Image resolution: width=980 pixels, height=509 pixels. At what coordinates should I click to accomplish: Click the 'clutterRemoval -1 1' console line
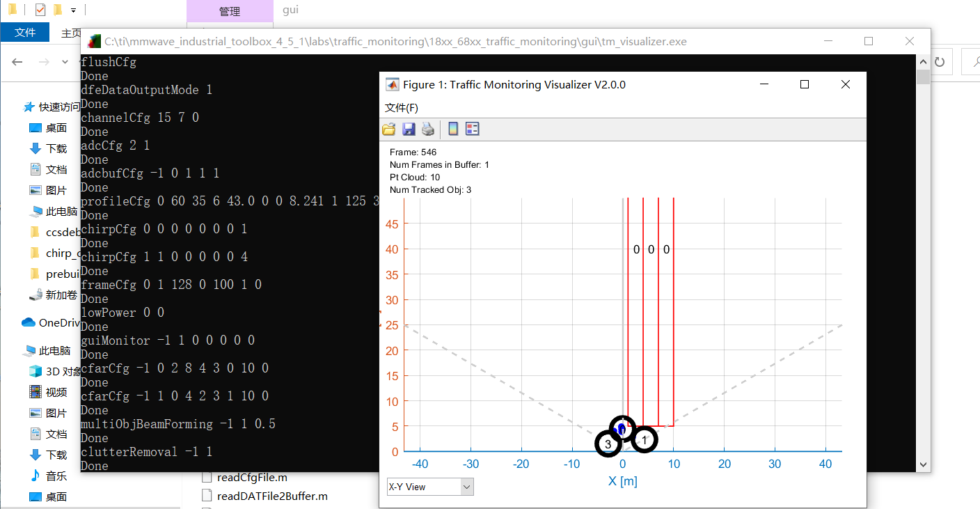tap(147, 452)
